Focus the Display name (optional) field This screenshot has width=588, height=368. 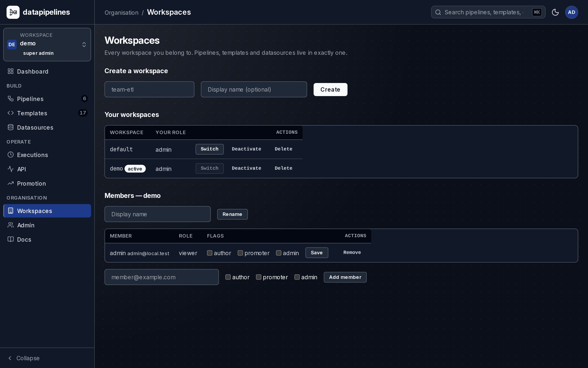(x=254, y=89)
